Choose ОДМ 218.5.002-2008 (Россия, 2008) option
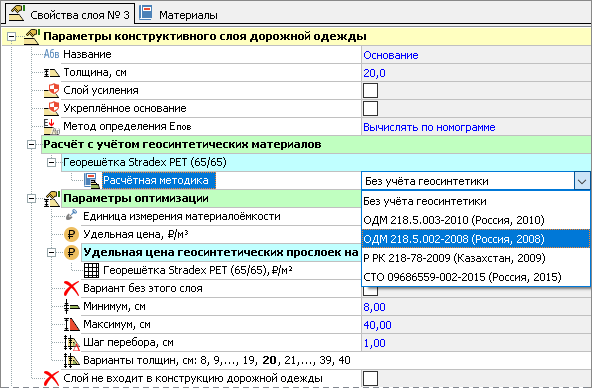This screenshot has width=592, height=388. coord(476,239)
